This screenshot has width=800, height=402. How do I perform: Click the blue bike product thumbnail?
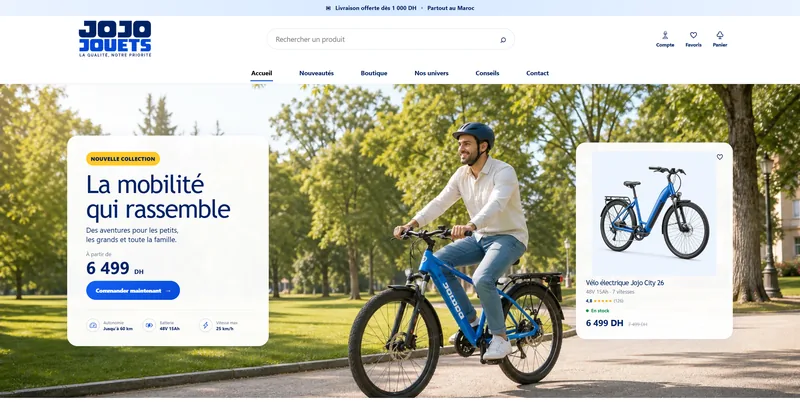pos(654,213)
